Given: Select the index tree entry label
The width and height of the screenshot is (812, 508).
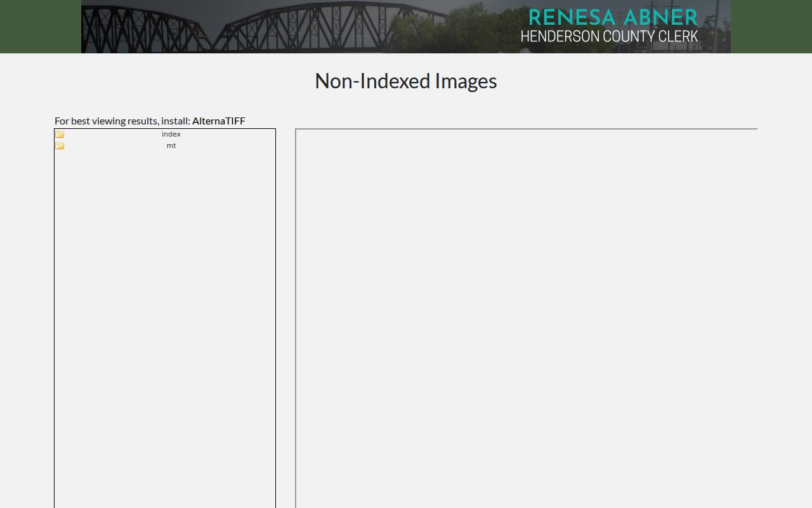Looking at the screenshot, I should pyautogui.click(x=171, y=134).
